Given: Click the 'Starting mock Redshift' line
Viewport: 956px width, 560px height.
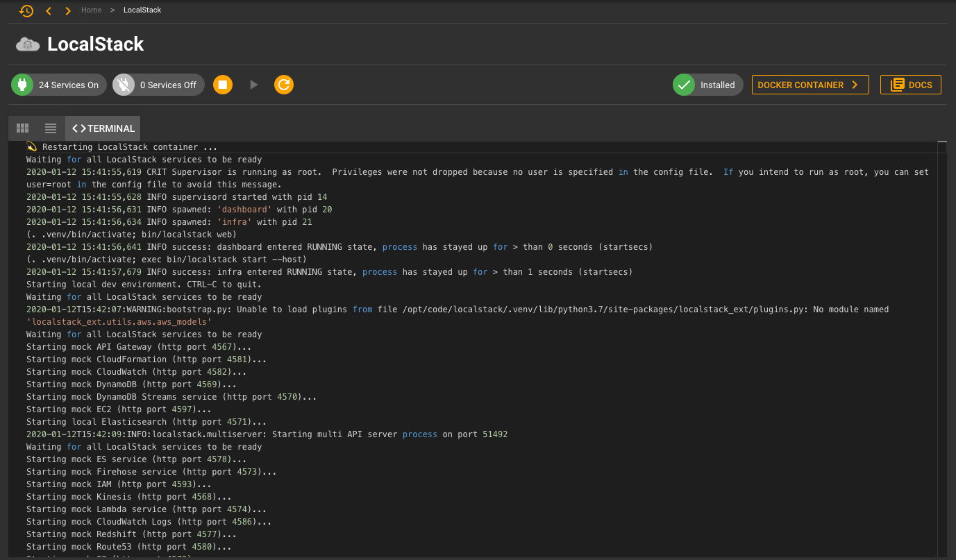Looking at the screenshot, I should click(x=131, y=534).
